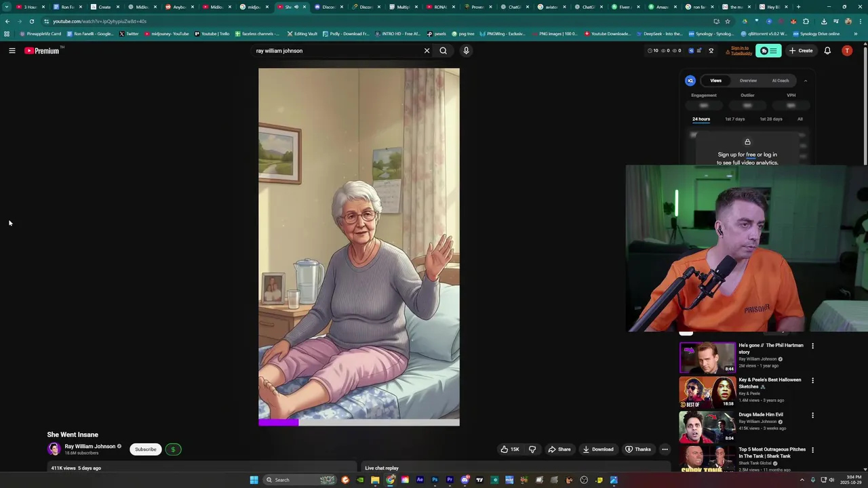
Task: Start voice search with the microphone
Action: [x=466, y=51]
